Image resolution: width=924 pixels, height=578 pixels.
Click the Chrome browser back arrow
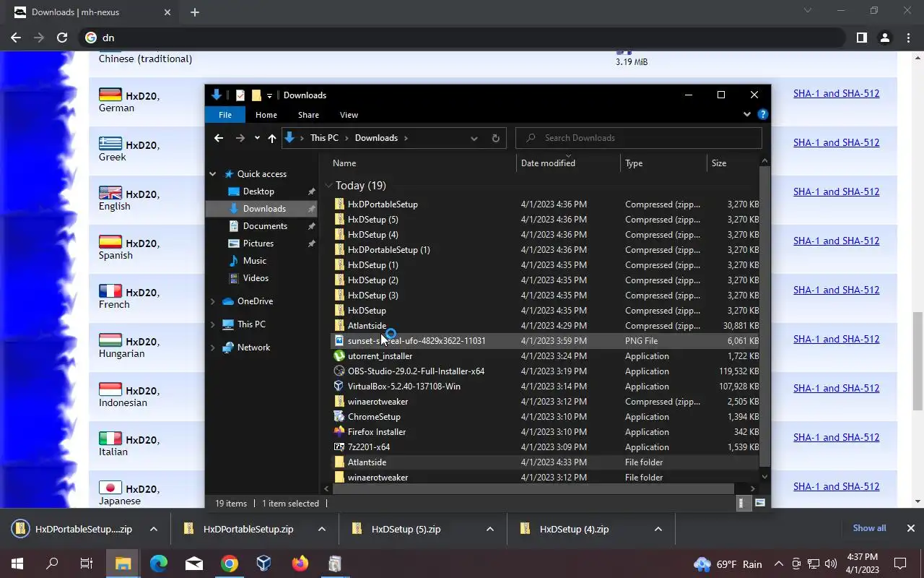[16, 38]
